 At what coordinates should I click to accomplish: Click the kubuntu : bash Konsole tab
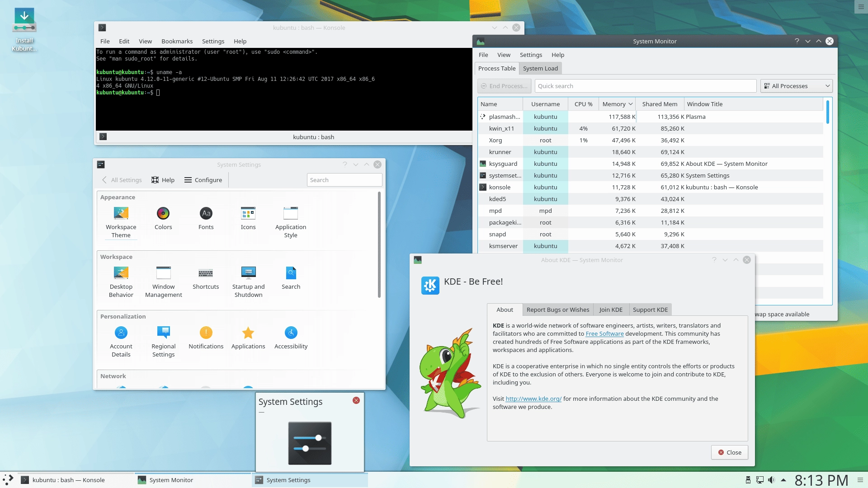(x=313, y=137)
